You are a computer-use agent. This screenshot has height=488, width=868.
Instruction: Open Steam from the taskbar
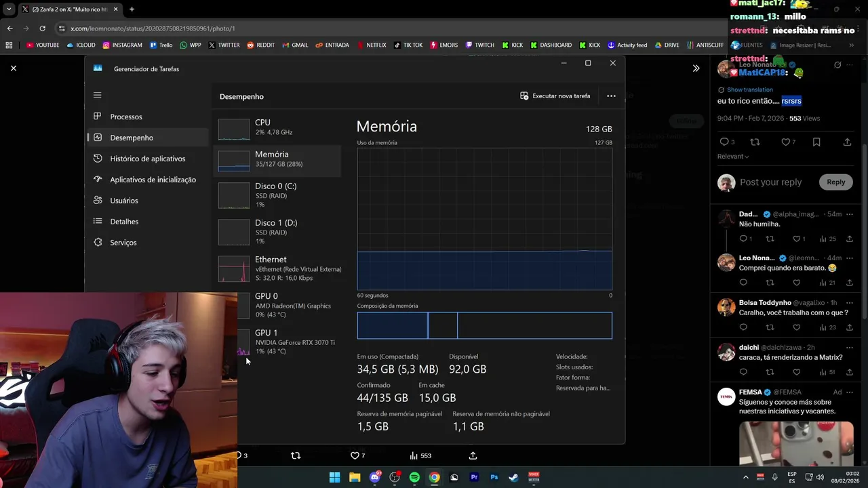coord(513,477)
